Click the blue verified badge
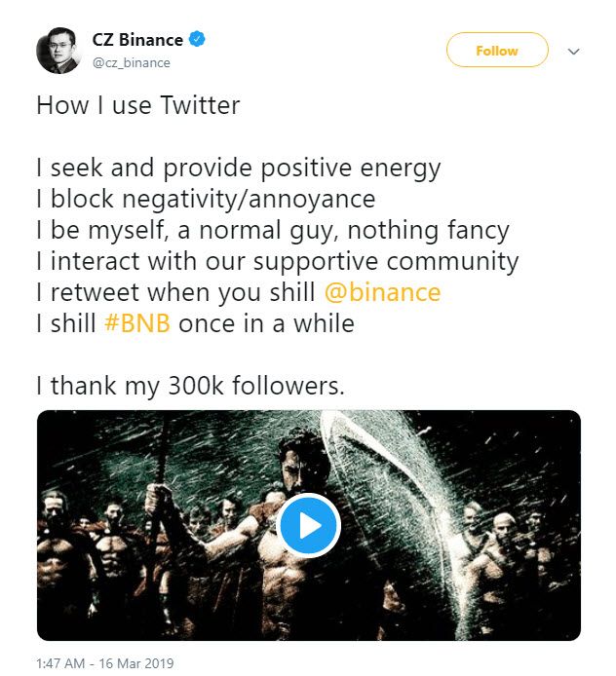Image resolution: width=616 pixels, height=676 pixels. click(x=198, y=40)
